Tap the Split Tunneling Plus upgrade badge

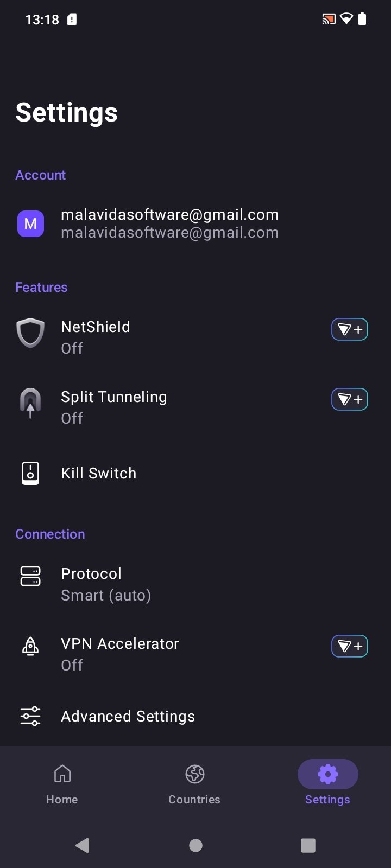tap(350, 400)
